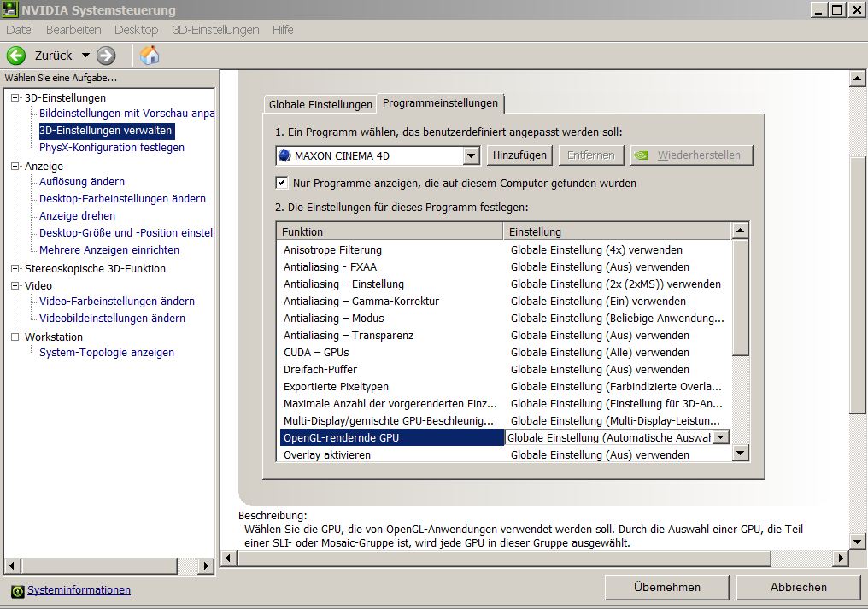Select Desktop-Farbeinstellungen ändern

pos(122,199)
